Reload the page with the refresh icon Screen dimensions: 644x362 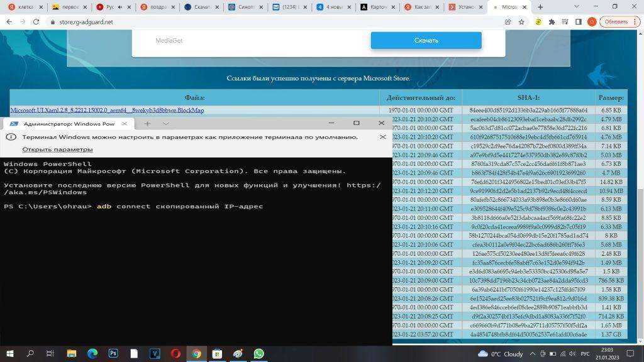point(36,21)
